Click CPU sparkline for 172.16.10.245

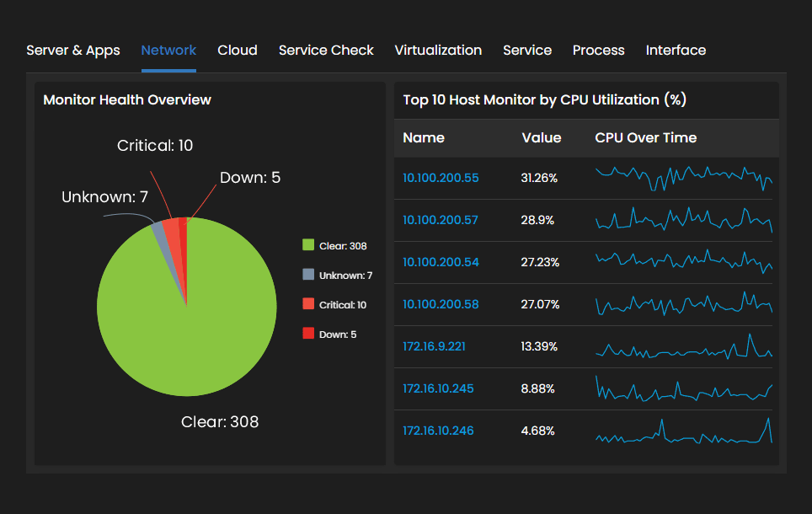[x=683, y=390]
